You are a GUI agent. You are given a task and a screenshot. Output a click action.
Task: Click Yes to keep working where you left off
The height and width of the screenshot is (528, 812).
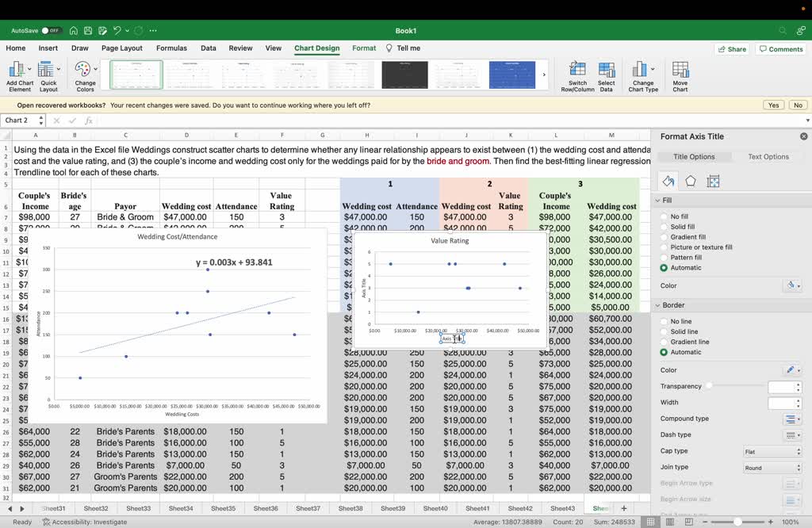click(773, 104)
